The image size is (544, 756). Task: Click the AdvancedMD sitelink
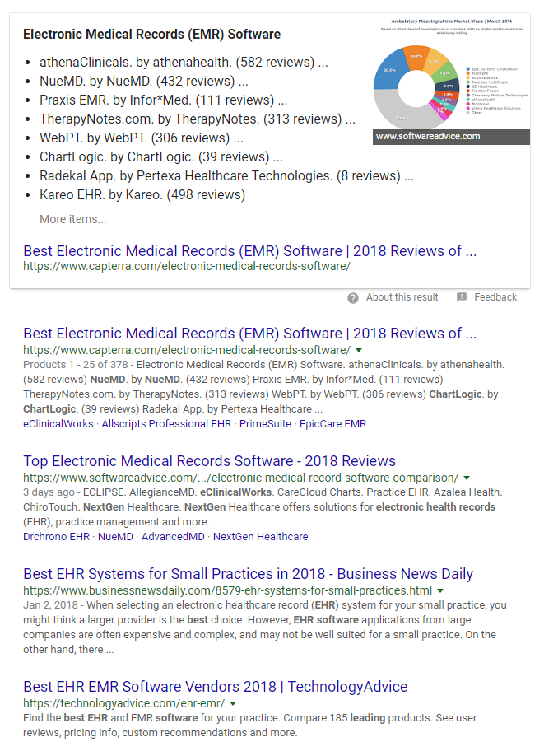pos(172,536)
